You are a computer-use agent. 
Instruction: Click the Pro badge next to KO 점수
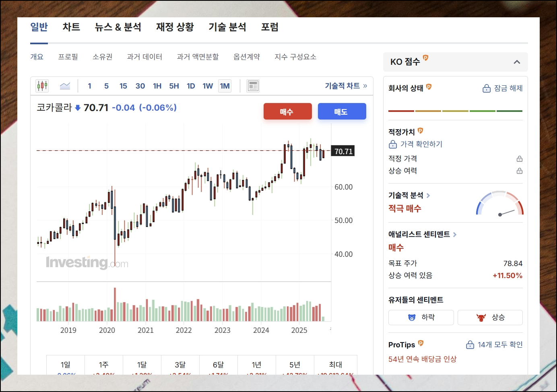click(425, 58)
